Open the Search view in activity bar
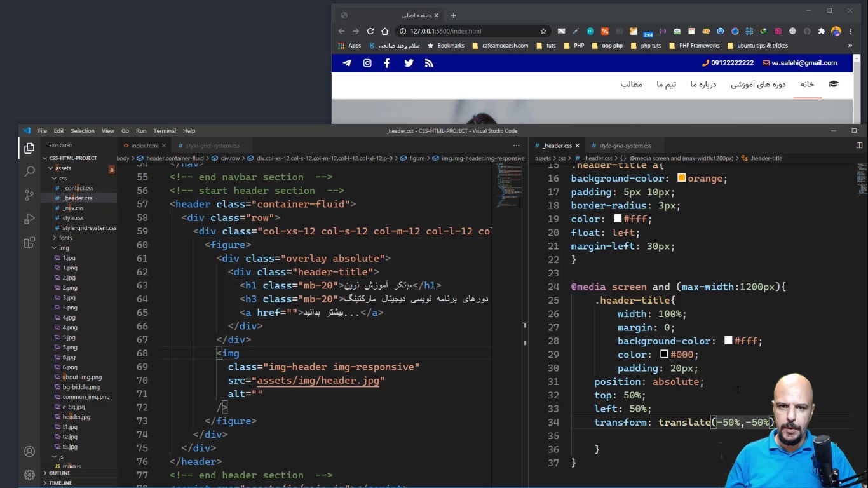Screen dimensions: 868x488 point(29,172)
